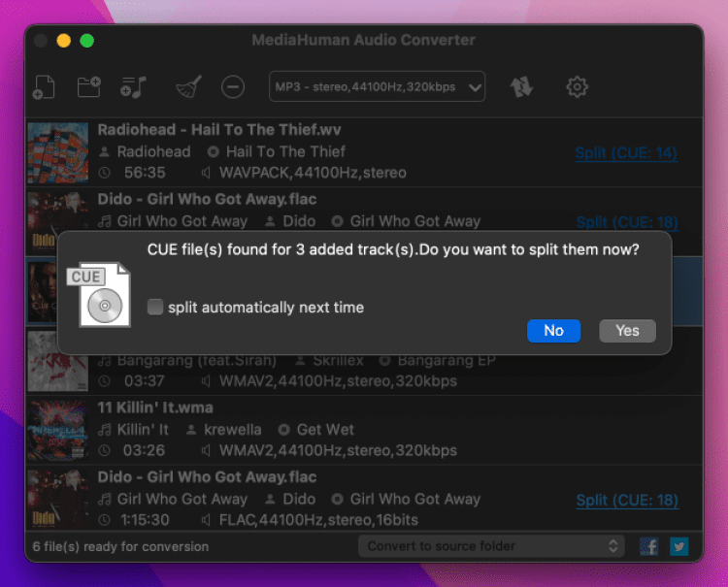Click the broom Clear list icon
728x587 pixels.
[188, 86]
